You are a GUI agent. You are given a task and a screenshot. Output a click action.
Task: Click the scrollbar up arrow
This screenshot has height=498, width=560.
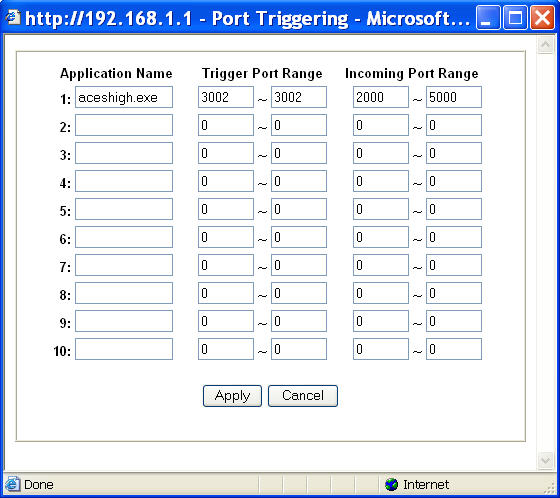545,45
